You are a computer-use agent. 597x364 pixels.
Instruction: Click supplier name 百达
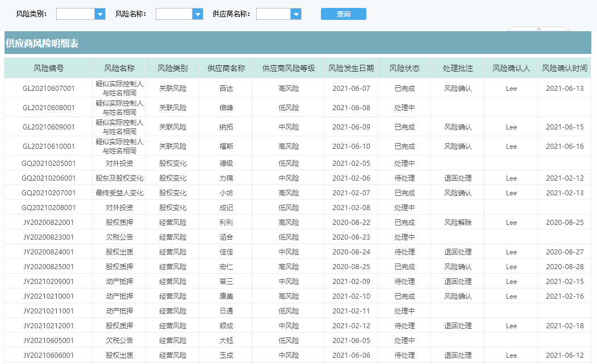pos(226,89)
